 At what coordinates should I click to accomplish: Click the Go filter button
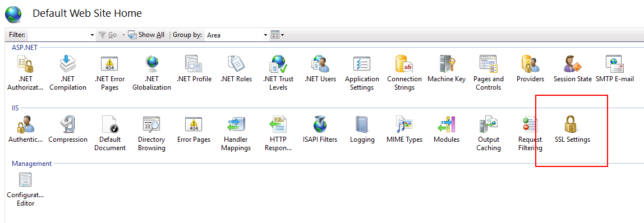108,35
